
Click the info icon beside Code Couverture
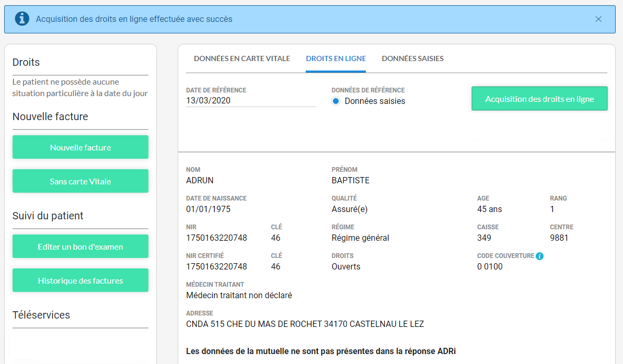540,256
